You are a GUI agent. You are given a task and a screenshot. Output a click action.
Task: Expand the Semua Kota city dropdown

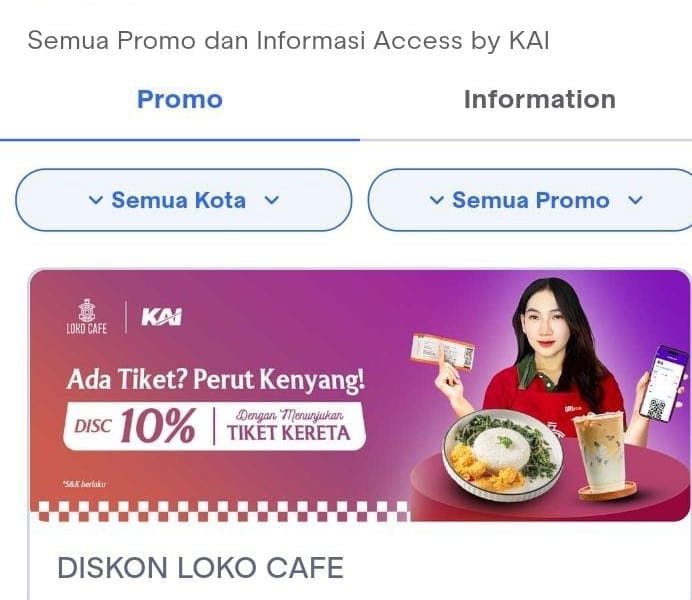(184, 200)
